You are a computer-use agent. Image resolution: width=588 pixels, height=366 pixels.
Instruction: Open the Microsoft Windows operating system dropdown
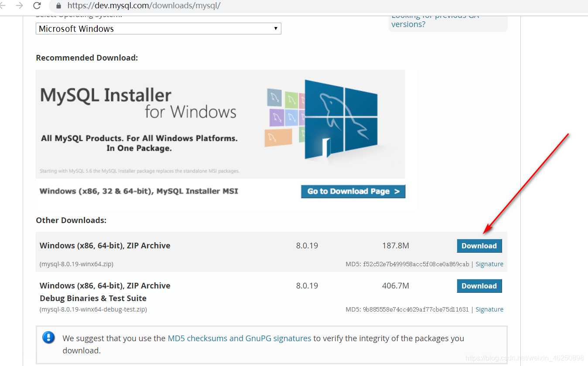point(158,29)
